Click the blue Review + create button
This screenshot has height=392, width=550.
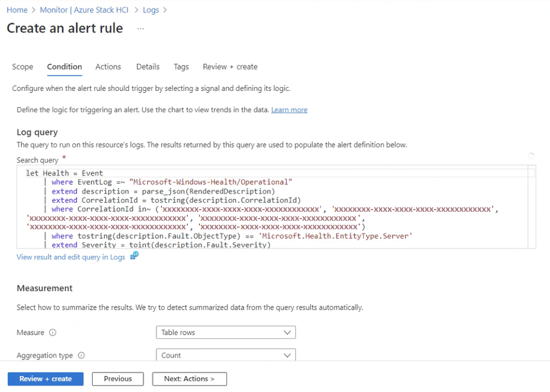[46, 378]
